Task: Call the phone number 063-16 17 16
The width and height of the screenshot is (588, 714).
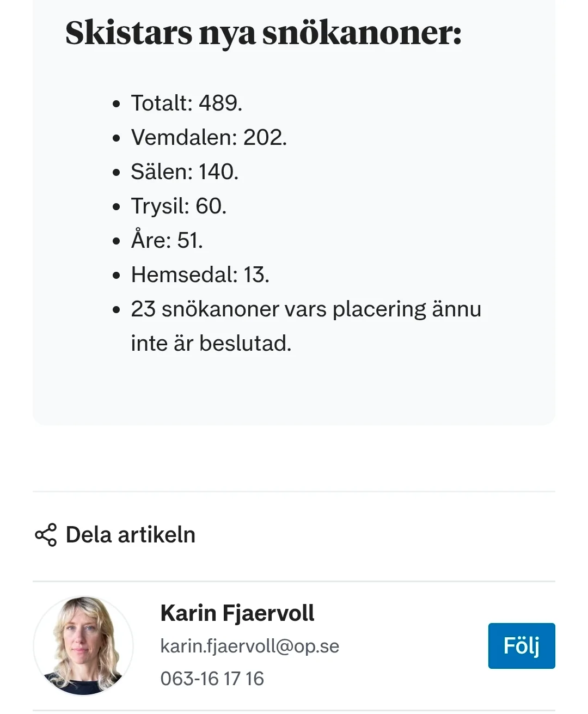Action: (x=212, y=679)
